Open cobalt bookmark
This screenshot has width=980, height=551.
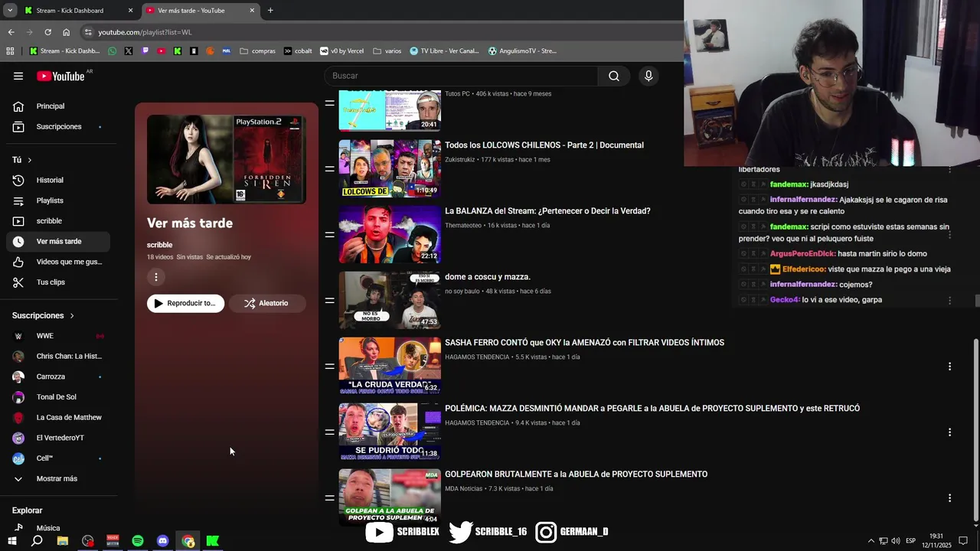tap(297, 51)
